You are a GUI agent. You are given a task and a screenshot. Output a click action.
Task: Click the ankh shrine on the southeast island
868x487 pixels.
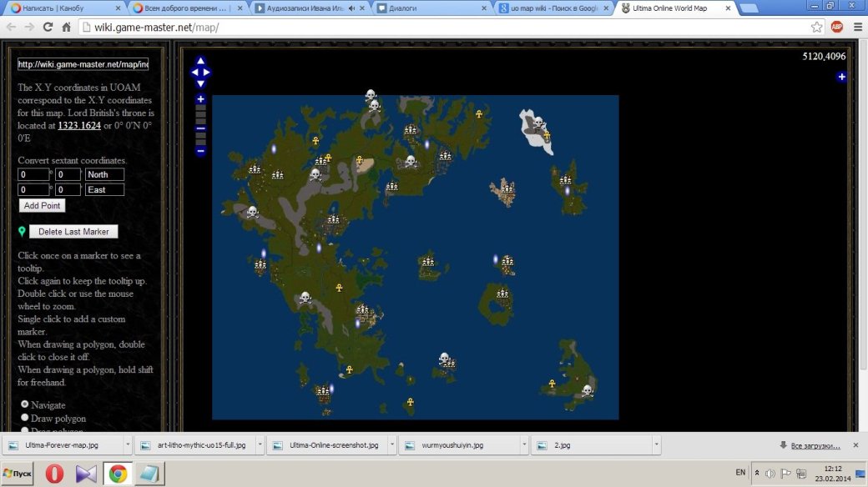point(552,384)
